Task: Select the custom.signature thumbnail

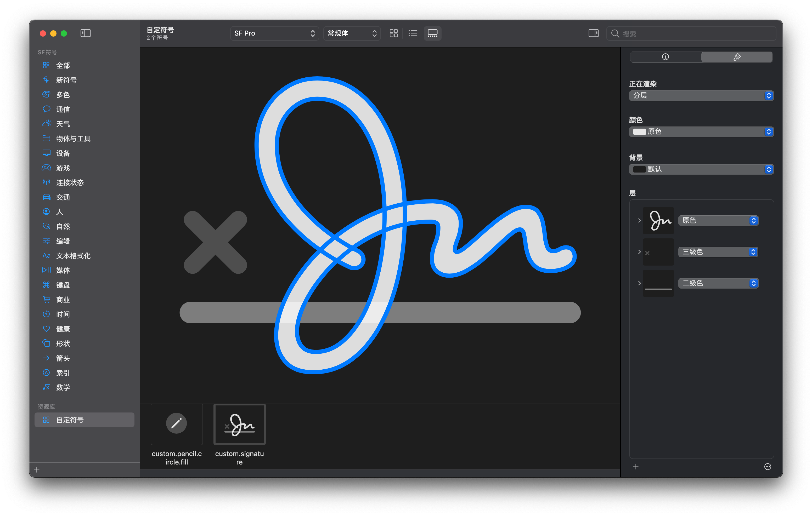Action: 239,424
